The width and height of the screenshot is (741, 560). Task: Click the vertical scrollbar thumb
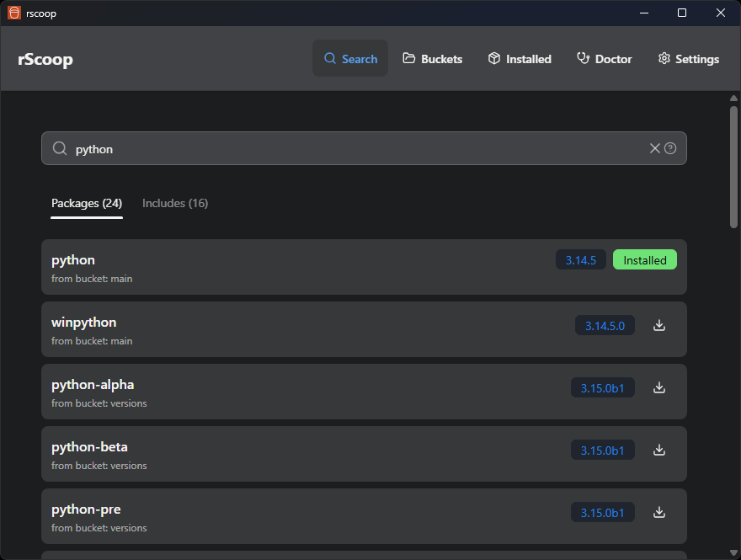coord(733,168)
